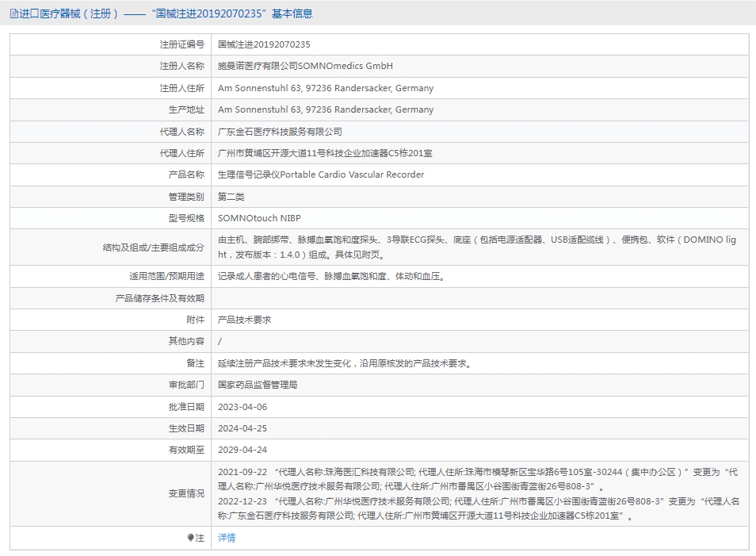Click the 审批部门 label
The height and width of the screenshot is (556, 756).
[x=186, y=385]
